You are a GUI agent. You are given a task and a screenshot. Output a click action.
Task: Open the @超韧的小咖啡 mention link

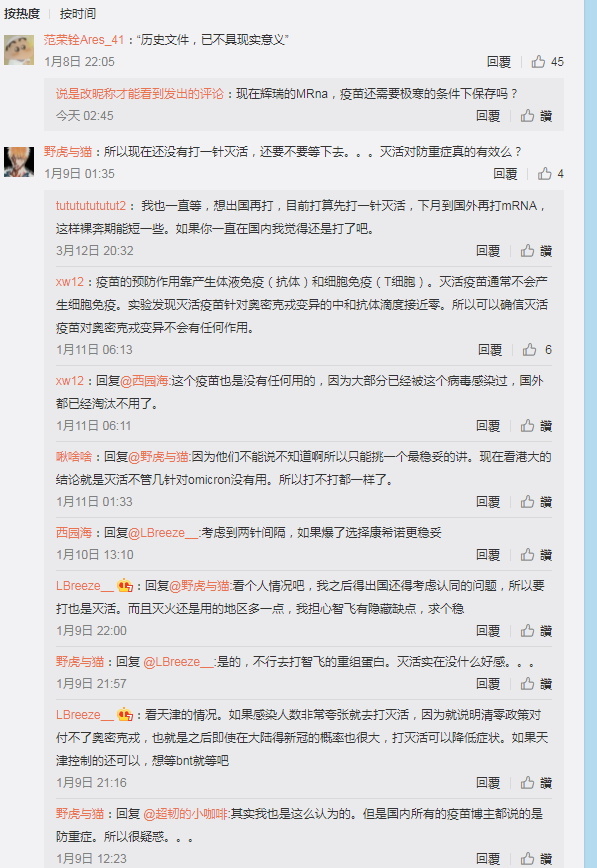(x=186, y=814)
